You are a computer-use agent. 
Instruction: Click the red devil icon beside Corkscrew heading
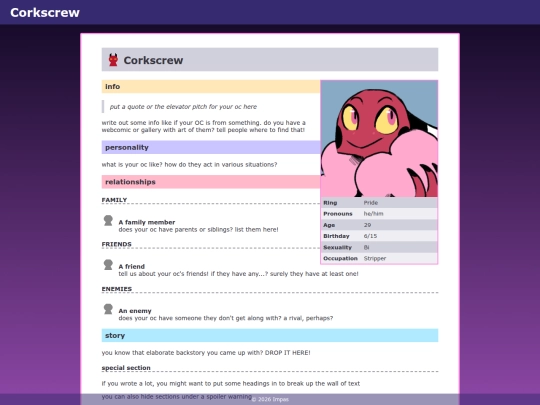pos(113,60)
